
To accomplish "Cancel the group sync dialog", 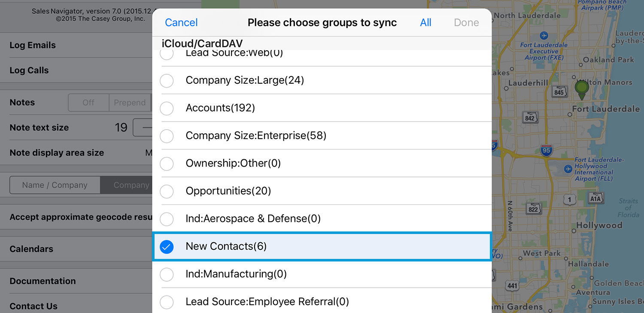I will (181, 23).
